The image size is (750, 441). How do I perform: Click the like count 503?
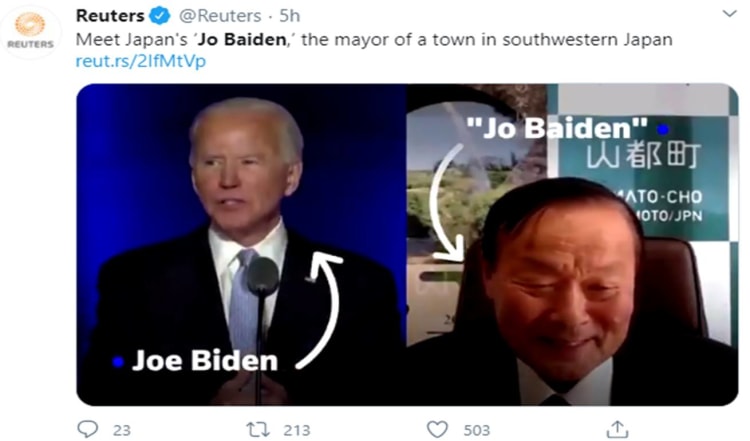(476, 430)
